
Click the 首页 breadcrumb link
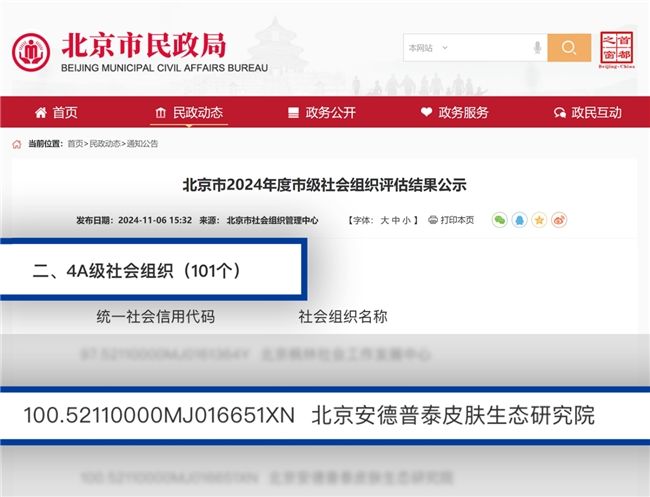[x=75, y=143]
